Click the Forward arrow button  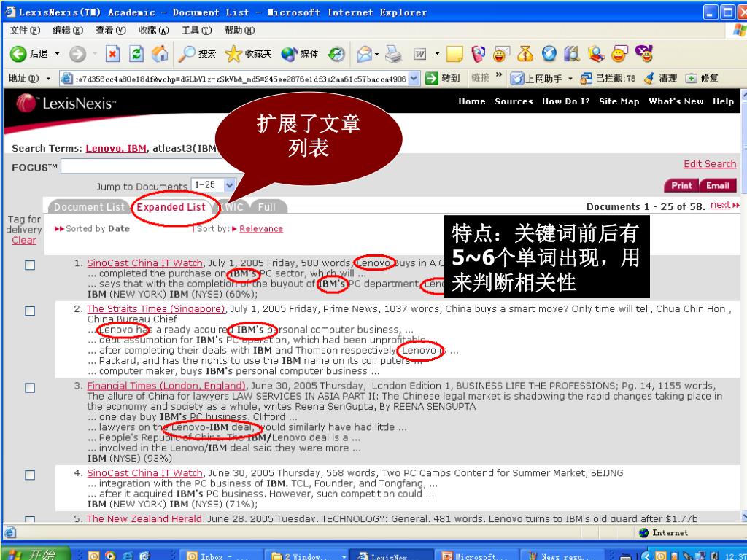tap(77, 54)
